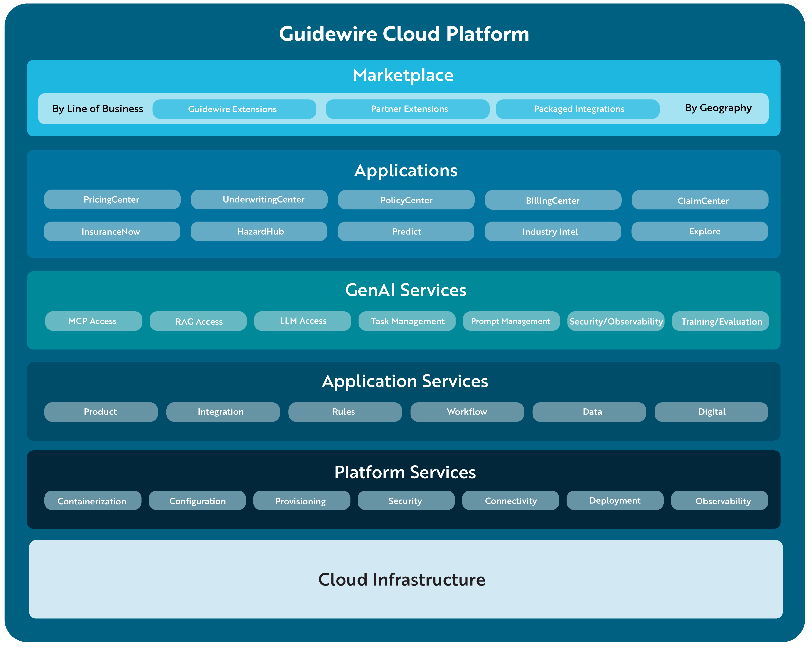Click MCP Access in GenAI Services
Viewport: 812px width, 649px height.
94,321
